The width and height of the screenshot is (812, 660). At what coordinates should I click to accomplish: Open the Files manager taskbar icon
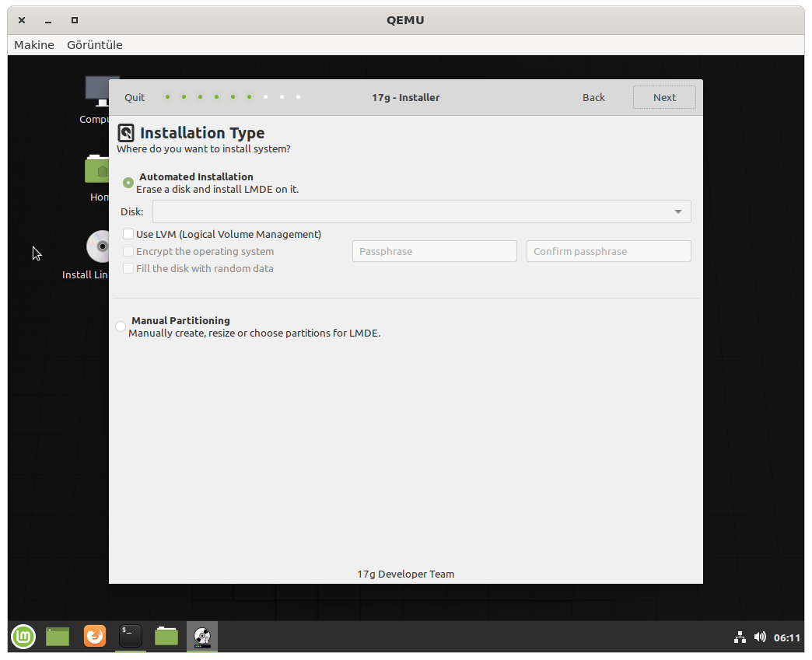click(166, 637)
